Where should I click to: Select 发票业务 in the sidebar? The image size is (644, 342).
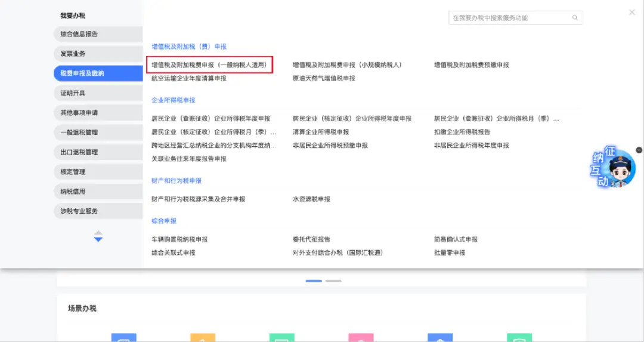click(98, 54)
